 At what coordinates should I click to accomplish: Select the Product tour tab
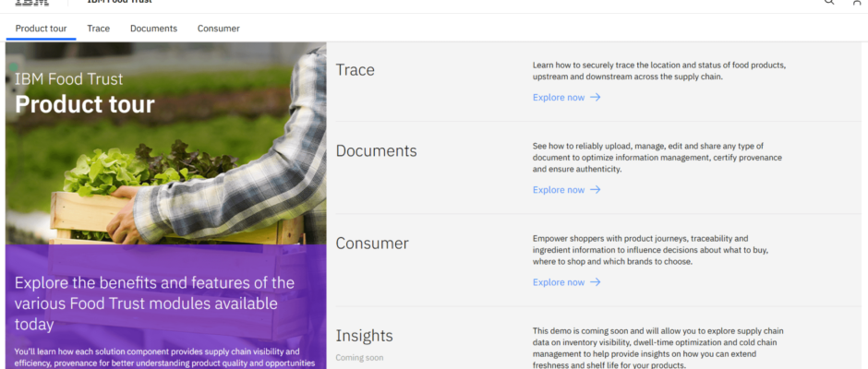(41, 29)
